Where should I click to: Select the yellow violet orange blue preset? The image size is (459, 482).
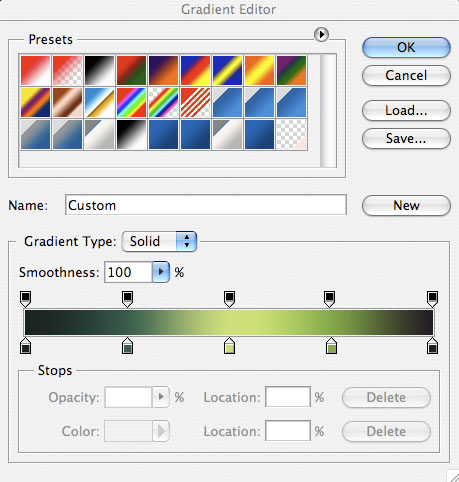click(35, 102)
